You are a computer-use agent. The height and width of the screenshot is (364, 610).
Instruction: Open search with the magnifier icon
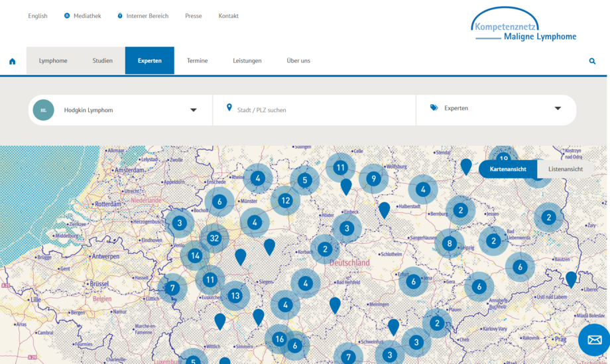point(592,61)
